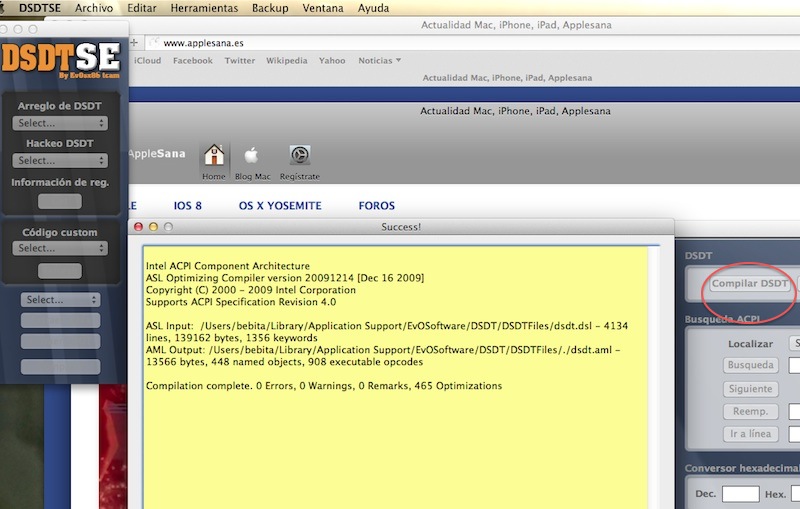
Task: Click the Siguiente button
Action: pyautogui.click(x=751, y=389)
